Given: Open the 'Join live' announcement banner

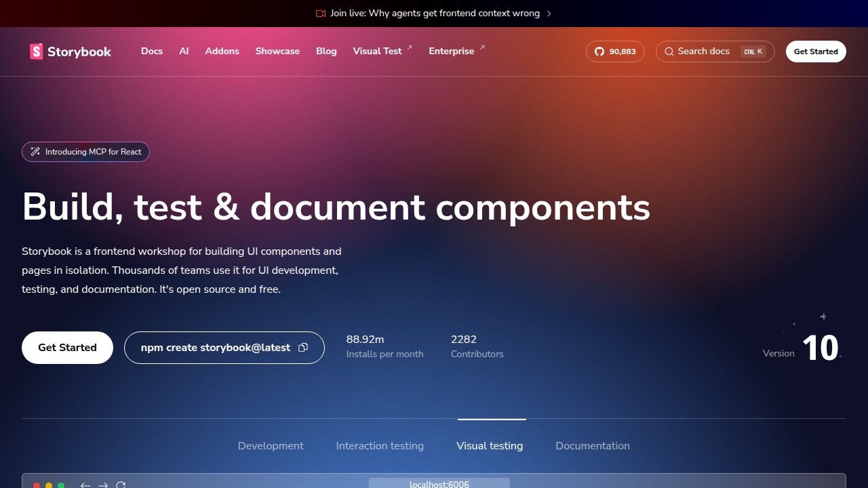Looking at the screenshot, I should click(434, 14).
